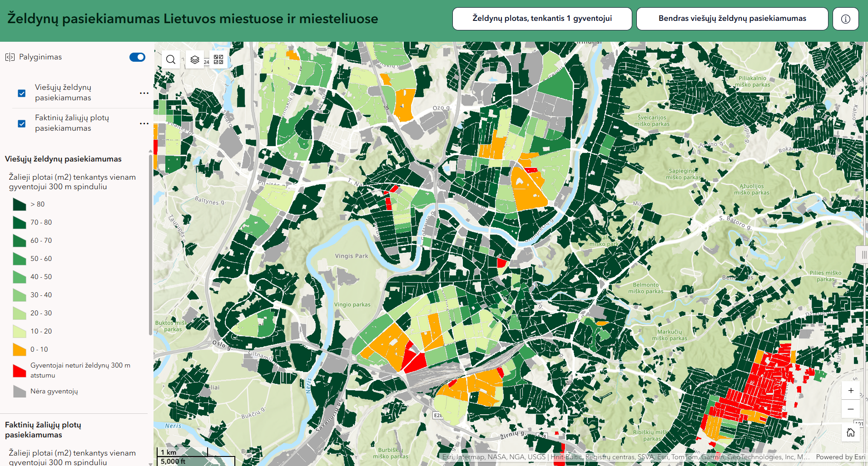Zoom in on the map

tap(851, 390)
